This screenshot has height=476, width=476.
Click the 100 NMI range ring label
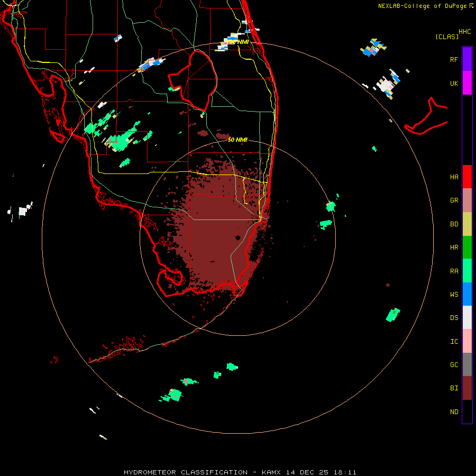tap(238, 42)
